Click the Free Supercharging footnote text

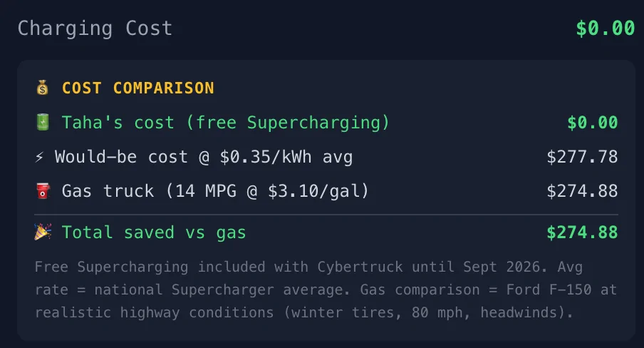326,290
